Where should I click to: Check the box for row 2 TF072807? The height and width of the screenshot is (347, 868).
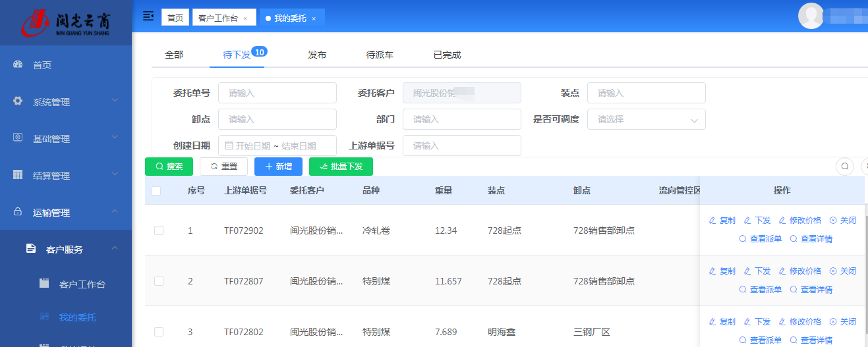158,281
